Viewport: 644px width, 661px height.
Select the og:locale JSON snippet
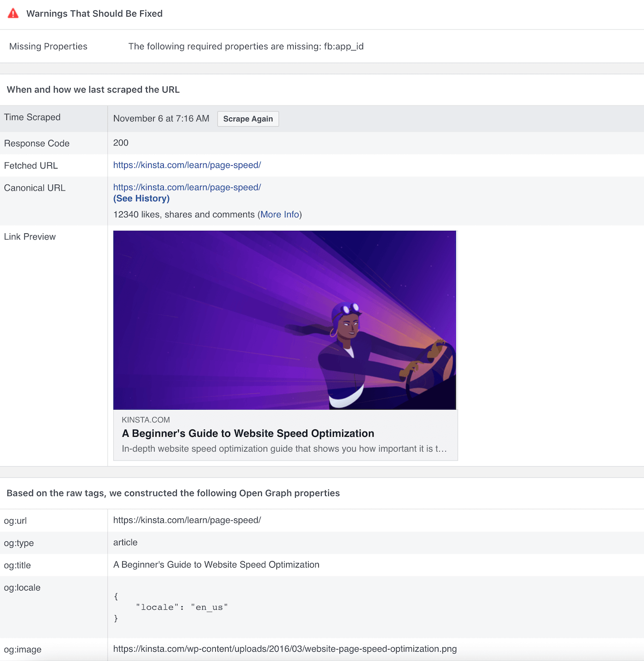pos(170,607)
